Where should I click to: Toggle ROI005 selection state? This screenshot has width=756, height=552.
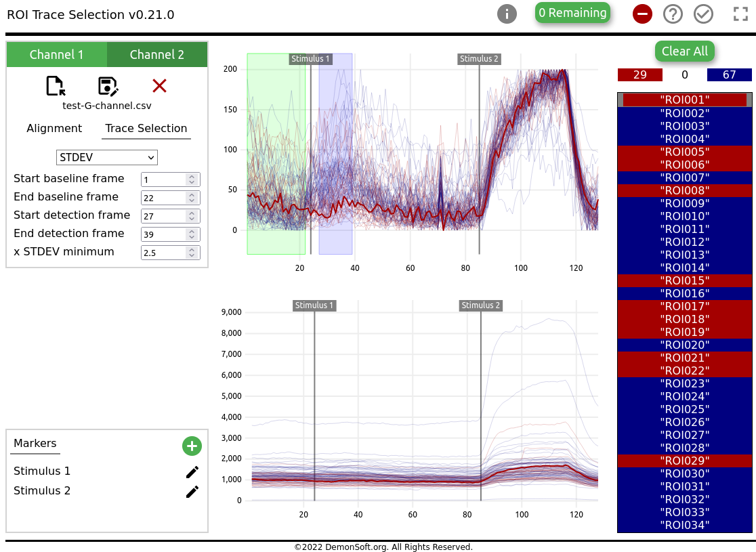684,151
